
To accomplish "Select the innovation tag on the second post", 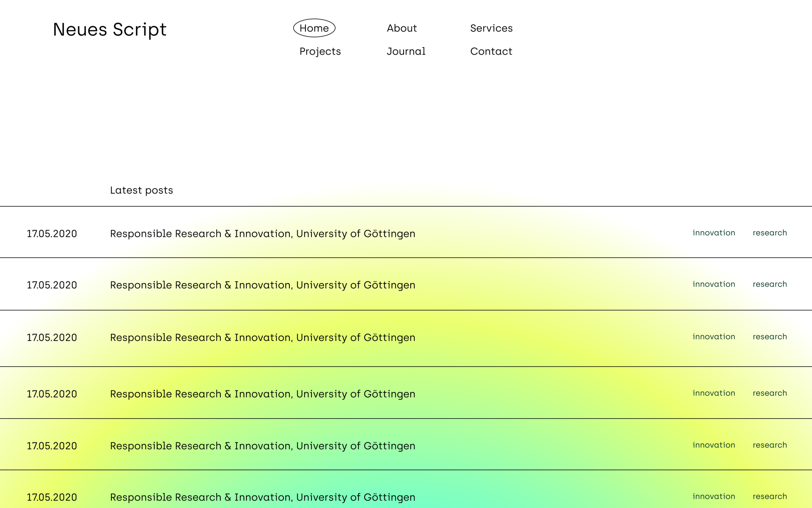I will (714, 284).
